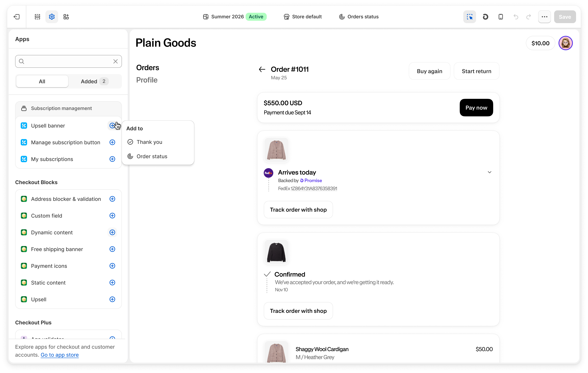
Task: Add the Dynamic content block
Action: point(112,232)
